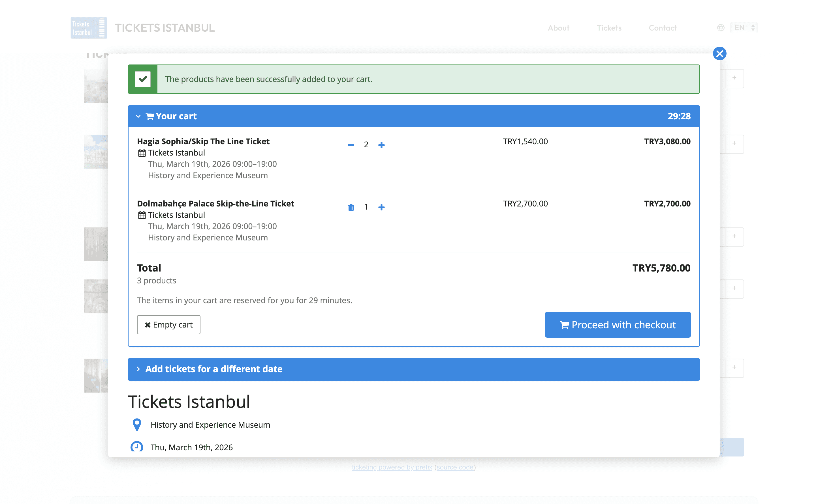Close the cart dialog with X icon

[719, 53]
